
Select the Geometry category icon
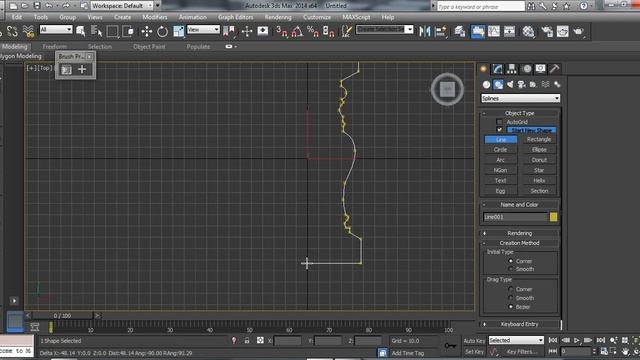pos(486,84)
